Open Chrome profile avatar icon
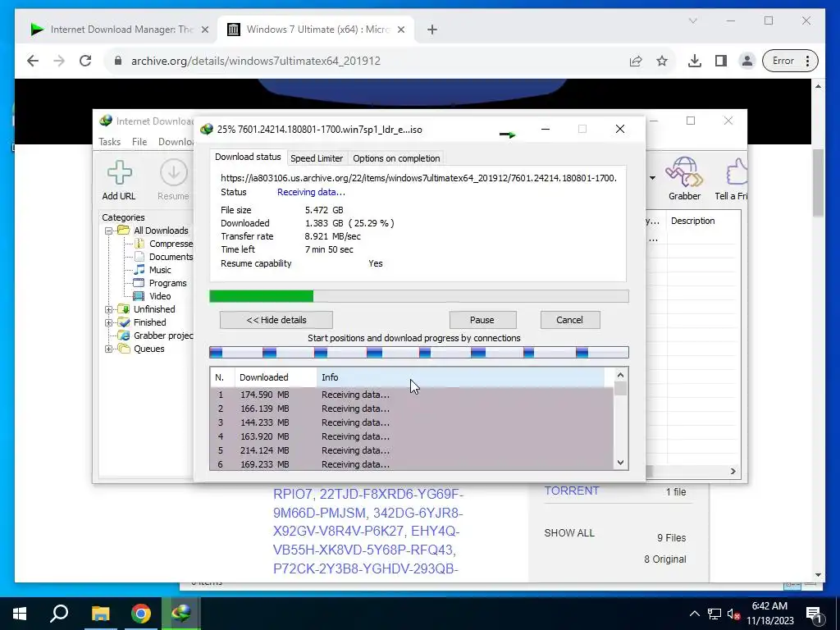840x630 pixels. [x=746, y=61]
